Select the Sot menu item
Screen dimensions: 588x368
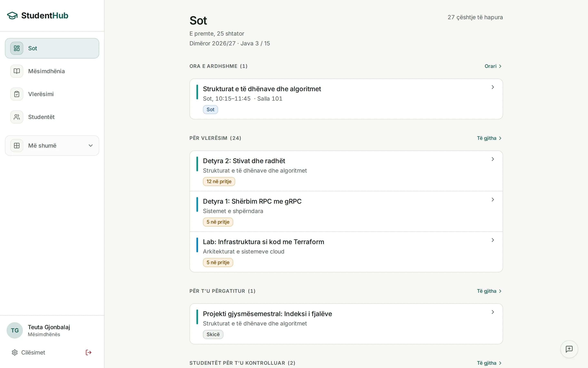tap(52, 48)
